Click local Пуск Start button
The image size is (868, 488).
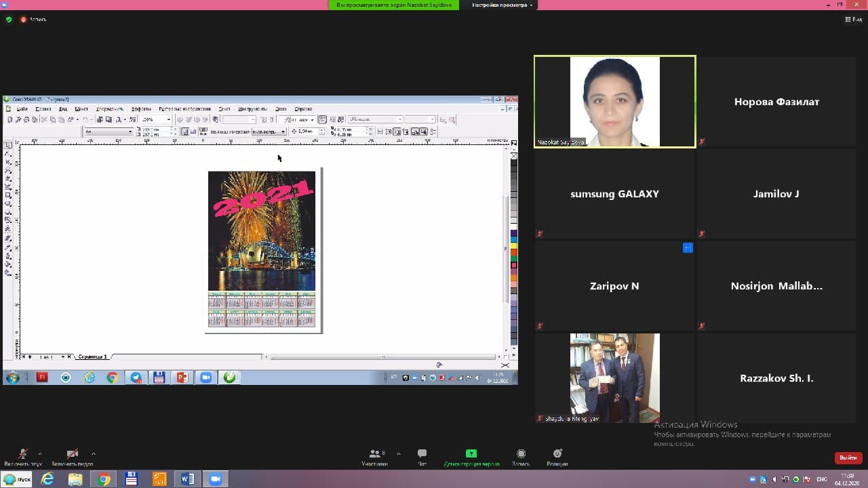pyautogui.click(x=16, y=479)
